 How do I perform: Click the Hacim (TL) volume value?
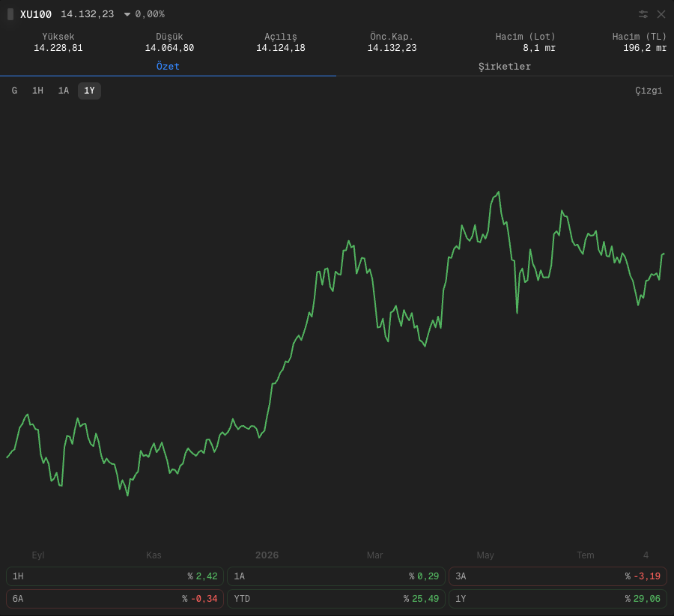(645, 48)
